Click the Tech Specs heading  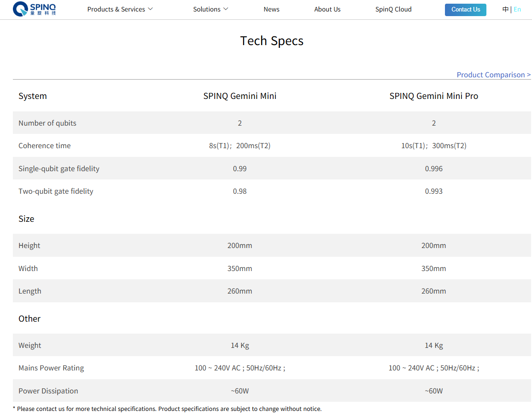(272, 41)
